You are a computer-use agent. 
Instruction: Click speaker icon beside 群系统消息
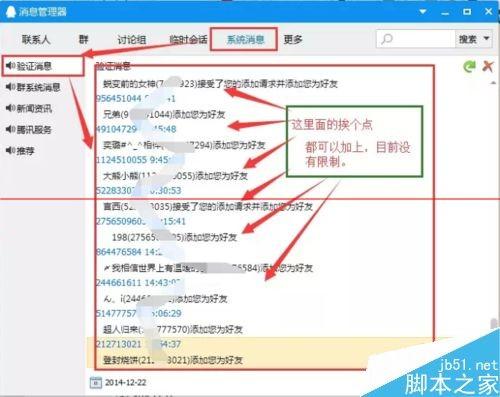tap(10, 87)
